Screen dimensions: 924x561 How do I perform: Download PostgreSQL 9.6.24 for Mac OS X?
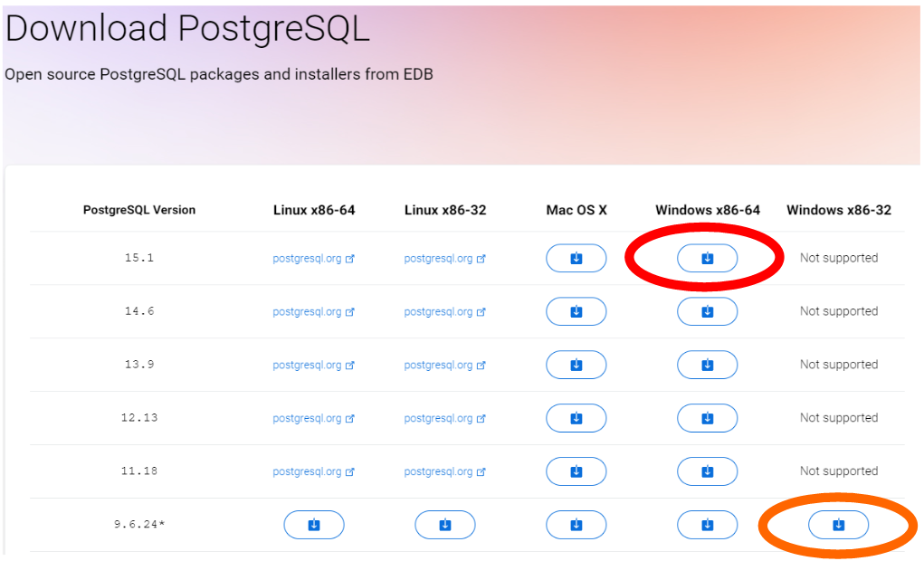[x=576, y=525]
